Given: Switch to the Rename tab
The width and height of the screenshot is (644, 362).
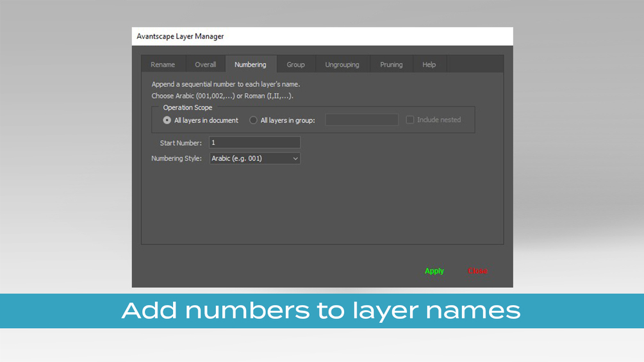Looking at the screenshot, I should [x=163, y=65].
